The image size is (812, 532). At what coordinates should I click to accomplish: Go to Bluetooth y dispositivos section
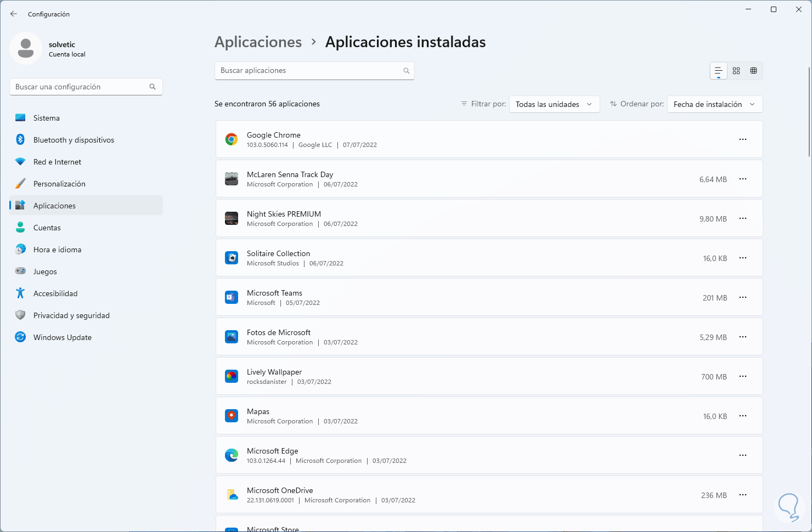74,140
